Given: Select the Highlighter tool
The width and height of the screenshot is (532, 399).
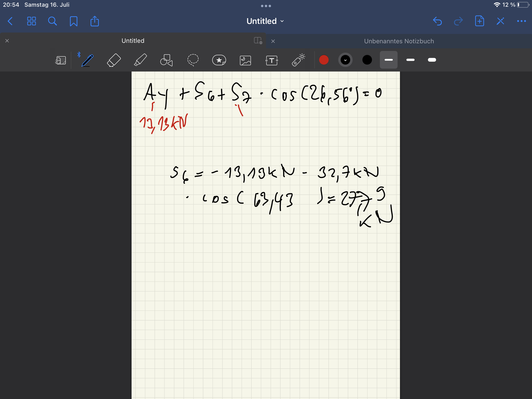Looking at the screenshot, I should coord(140,60).
